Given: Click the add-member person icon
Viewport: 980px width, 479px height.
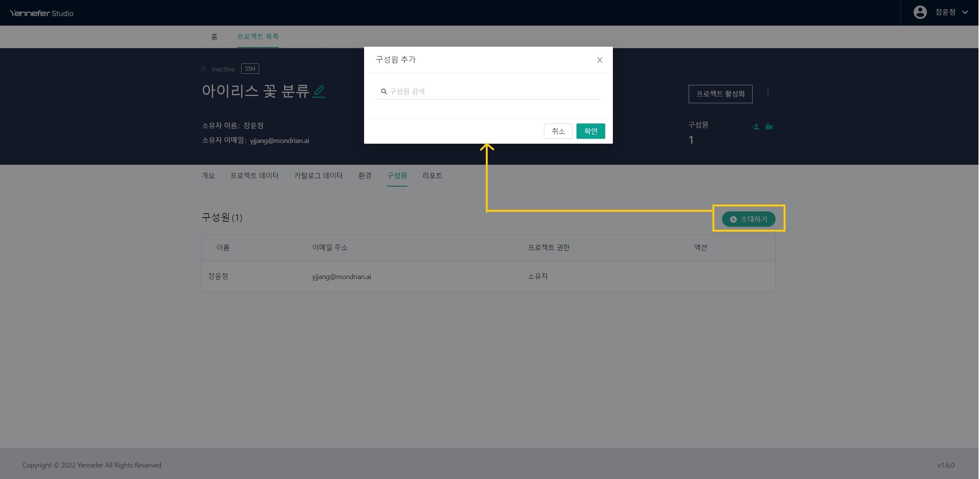Looking at the screenshot, I should [x=756, y=127].
